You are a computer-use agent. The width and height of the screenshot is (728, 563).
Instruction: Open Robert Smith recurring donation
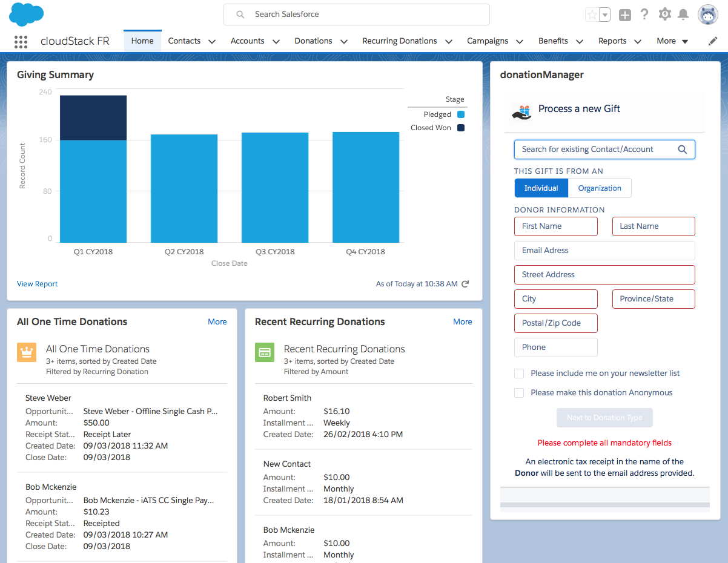pyautogui.click(x=287, y=398)
